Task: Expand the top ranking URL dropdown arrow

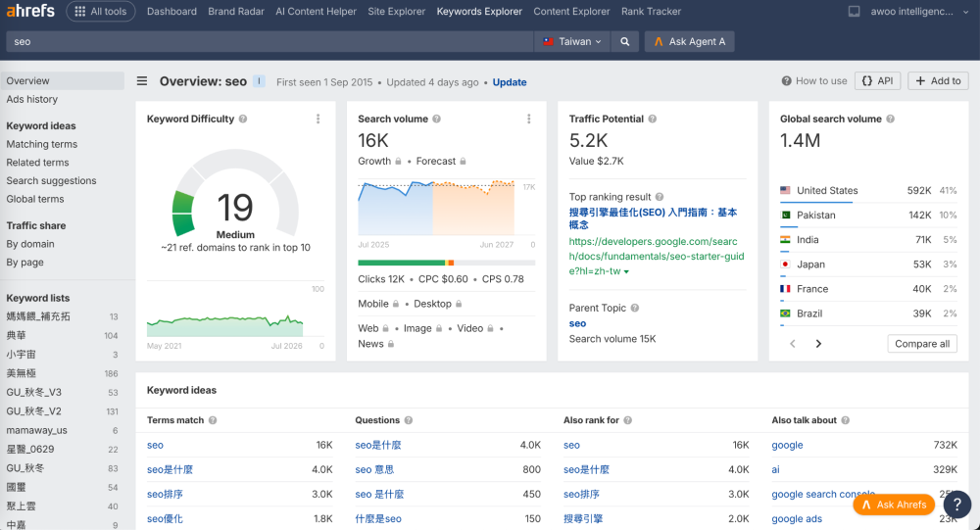Action: (x=626, y=272)
